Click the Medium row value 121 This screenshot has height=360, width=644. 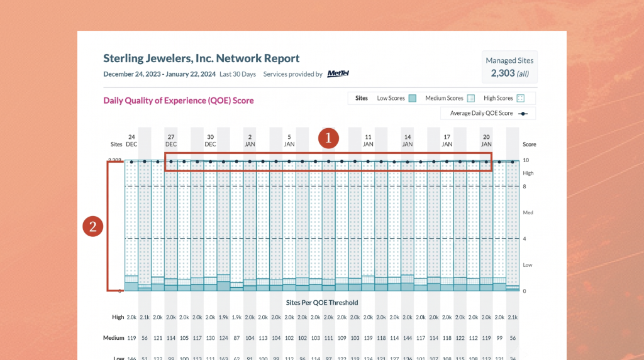tap(158, 338)
